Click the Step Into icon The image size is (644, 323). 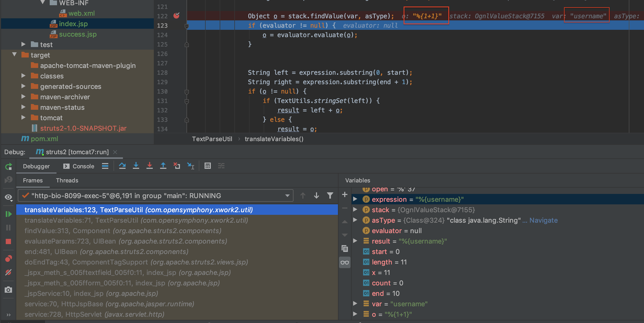coord(136,166)
